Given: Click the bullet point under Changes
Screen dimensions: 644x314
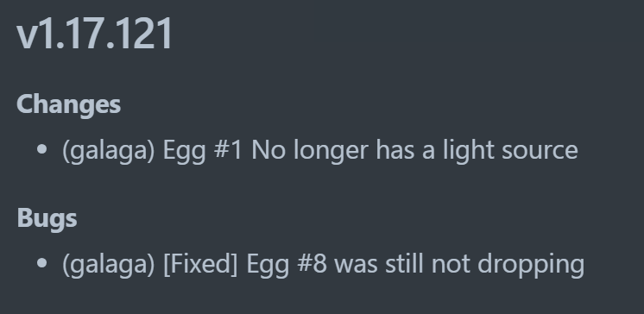Looking at the screenshot, I should 41,150.
